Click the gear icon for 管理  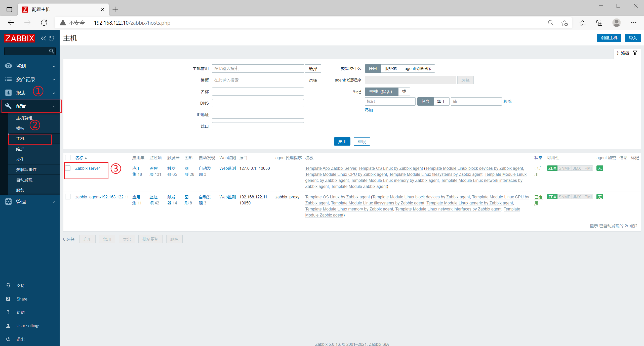coord(8,202)
